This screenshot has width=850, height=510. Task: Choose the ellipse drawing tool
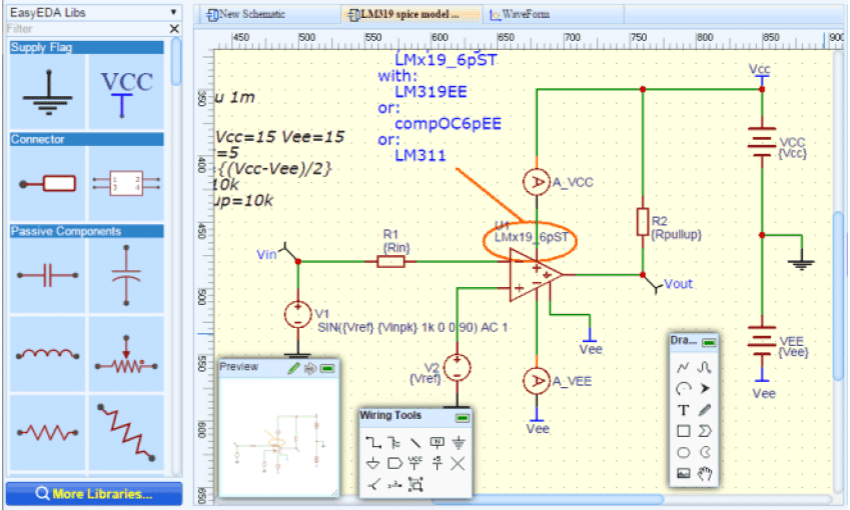tap(683, 452)
